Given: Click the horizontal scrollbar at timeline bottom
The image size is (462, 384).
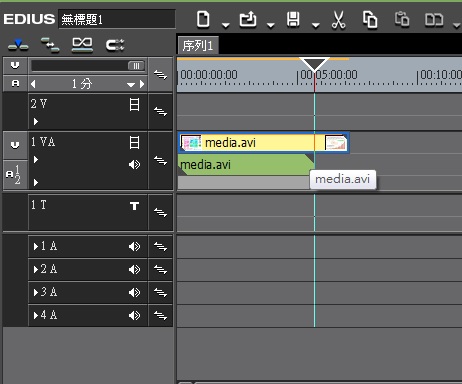Looking at the screenshot, I should point(319,382).
